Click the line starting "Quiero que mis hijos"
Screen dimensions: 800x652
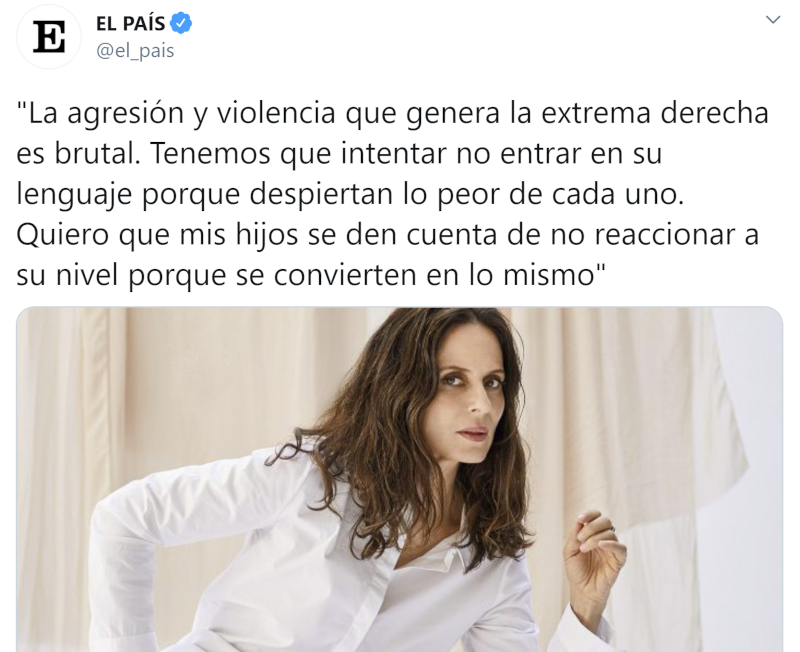point(388,235)
